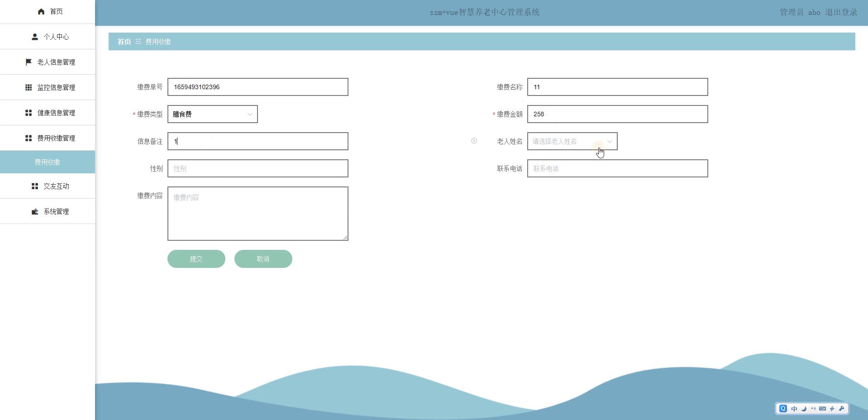Viewport: 868px width, 420px height.
Task: Select the 费用收缴 submenu item
Action: tap(48, 162)
